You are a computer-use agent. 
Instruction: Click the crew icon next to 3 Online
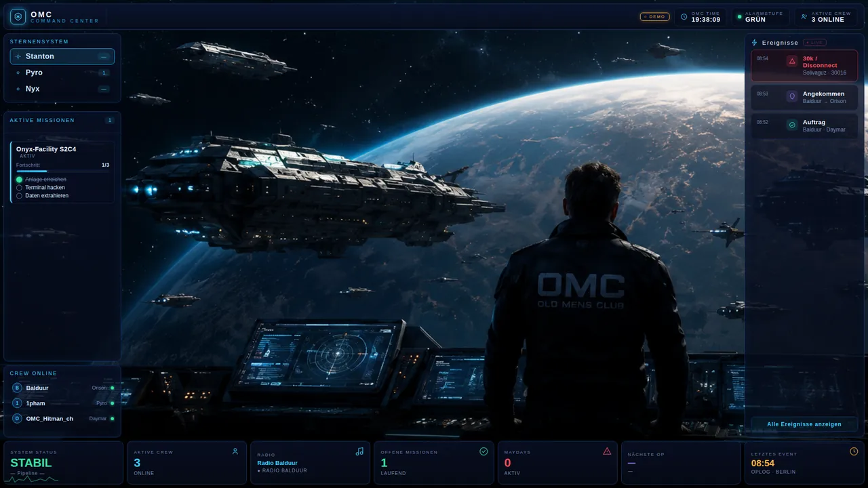coord(805,17)
